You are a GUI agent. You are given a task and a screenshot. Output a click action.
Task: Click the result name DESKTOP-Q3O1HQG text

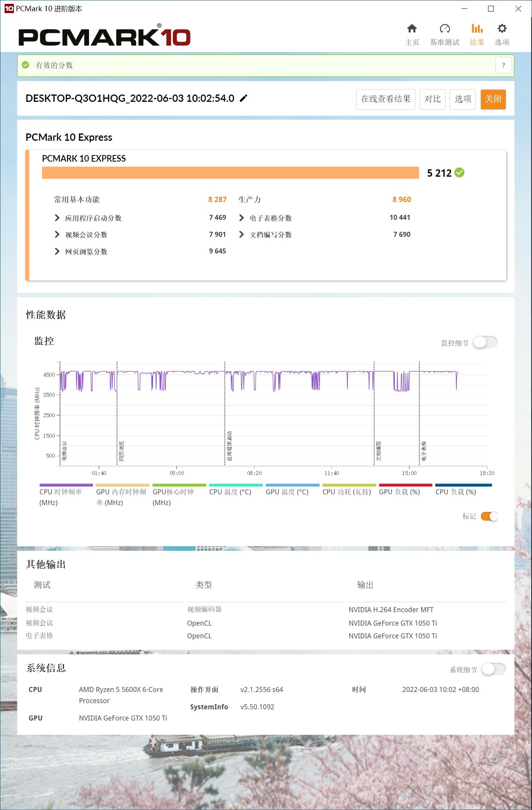(x=130, y=98)
